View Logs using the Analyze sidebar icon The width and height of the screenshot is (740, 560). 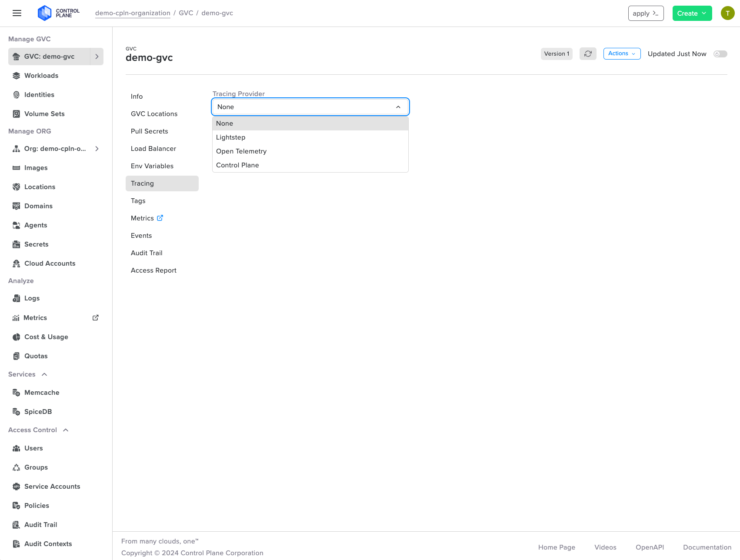point(16,298)
